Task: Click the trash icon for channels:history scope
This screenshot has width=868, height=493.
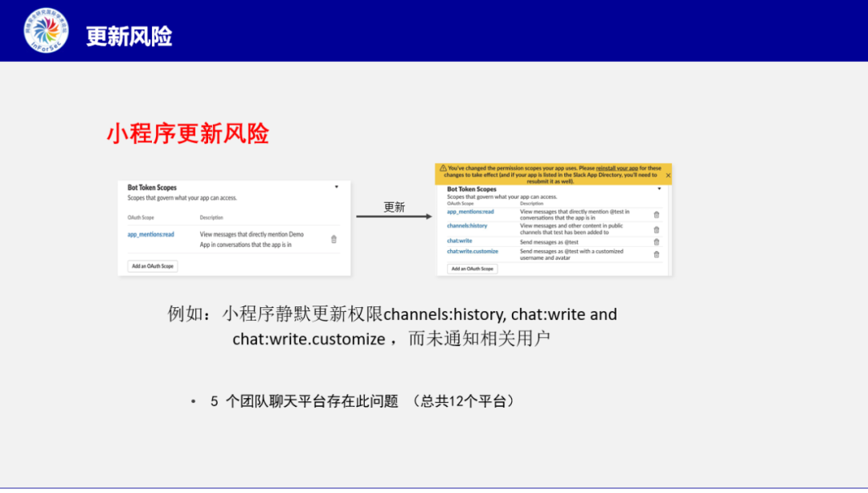Action: coord(656,229)
